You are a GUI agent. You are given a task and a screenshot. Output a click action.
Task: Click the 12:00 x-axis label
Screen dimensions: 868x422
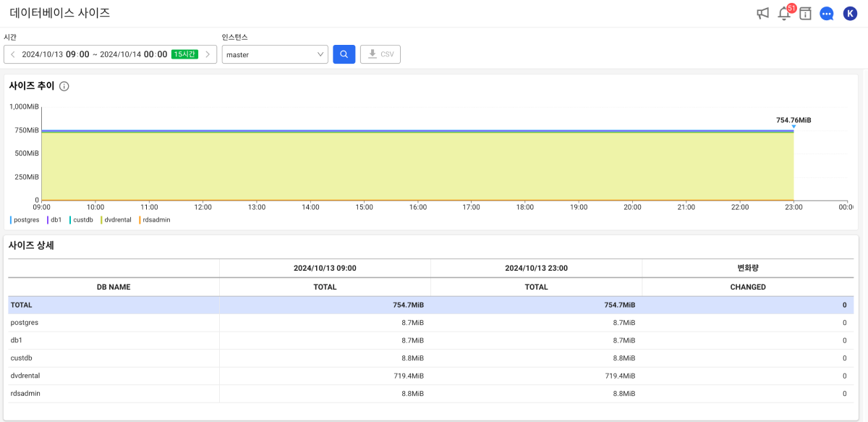203,207
